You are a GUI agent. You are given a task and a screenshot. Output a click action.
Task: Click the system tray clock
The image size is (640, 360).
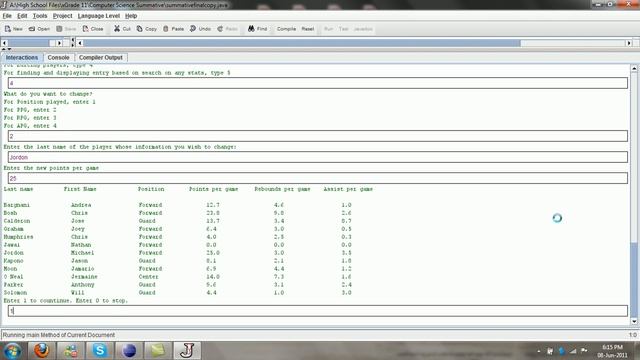[612, 351]
